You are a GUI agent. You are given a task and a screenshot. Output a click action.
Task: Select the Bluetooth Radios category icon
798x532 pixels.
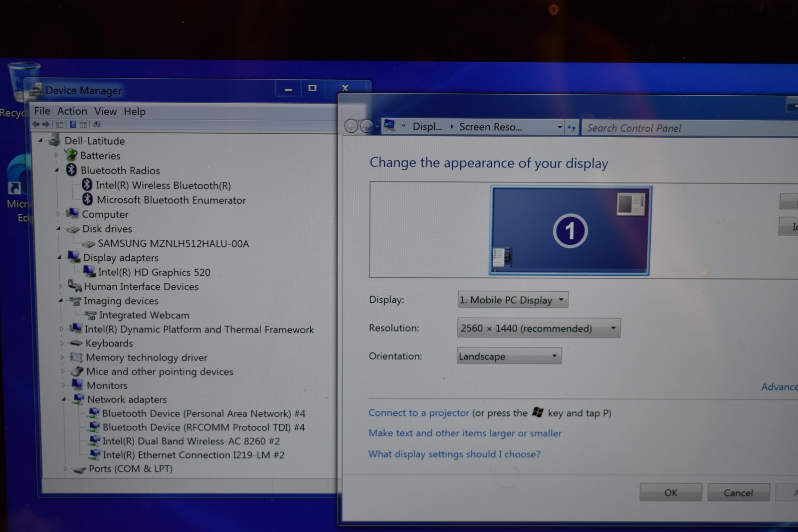tap(71, 170)
